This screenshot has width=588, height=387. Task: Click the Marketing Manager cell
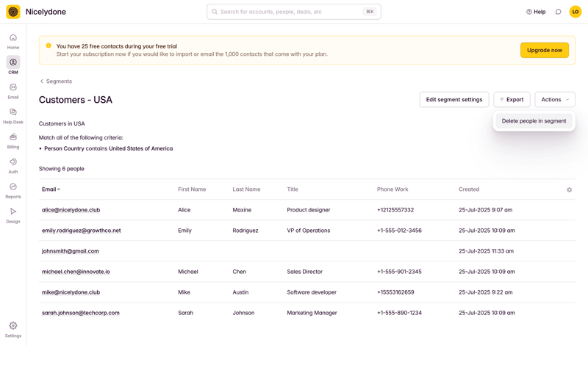312,313
